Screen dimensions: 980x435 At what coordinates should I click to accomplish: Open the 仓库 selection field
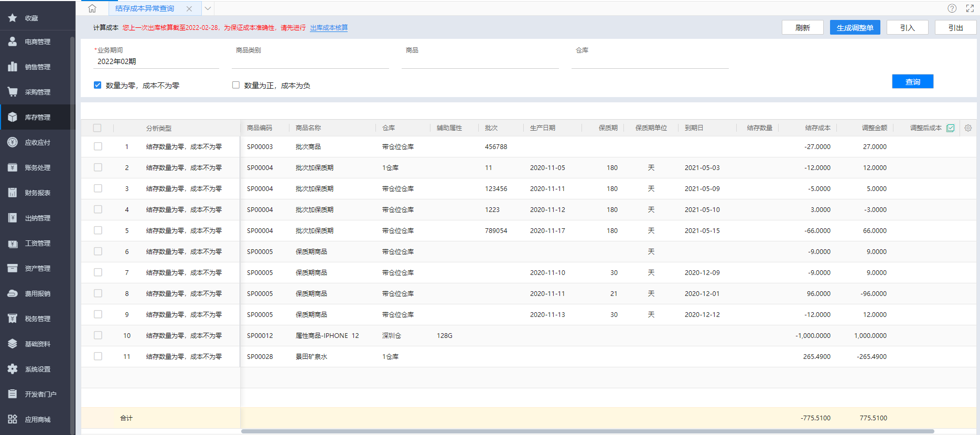650,61
